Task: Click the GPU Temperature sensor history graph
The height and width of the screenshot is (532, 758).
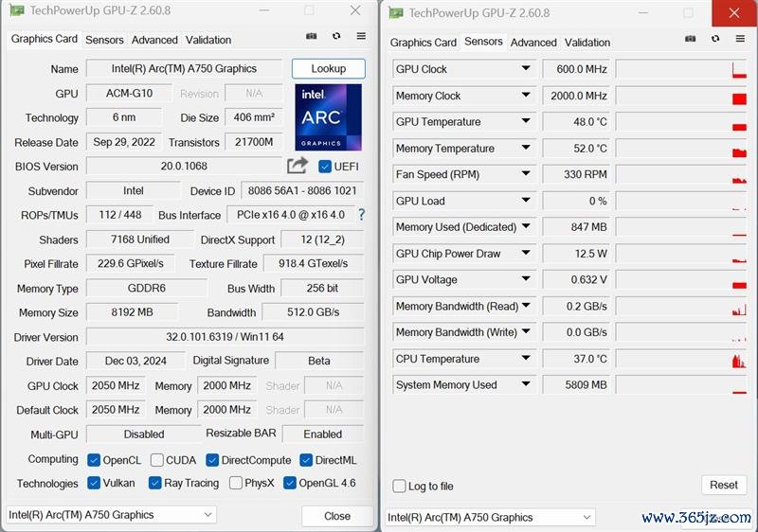Action: pos(681,122)
